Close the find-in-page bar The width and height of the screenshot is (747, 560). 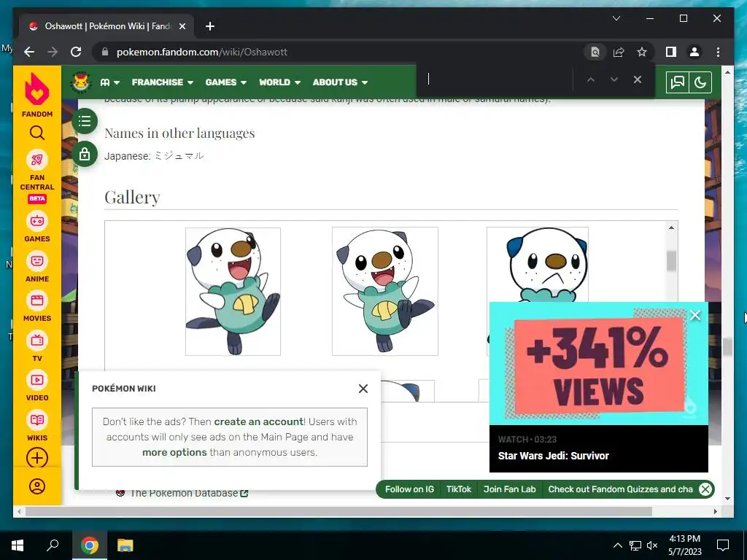[638, 79]
